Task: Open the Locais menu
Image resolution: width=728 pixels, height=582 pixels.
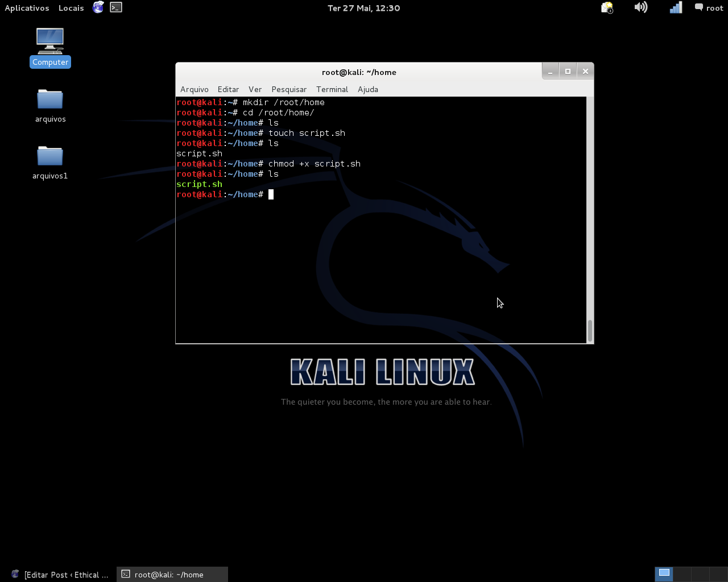Action: pyautogui.click(x=71, y=8)
